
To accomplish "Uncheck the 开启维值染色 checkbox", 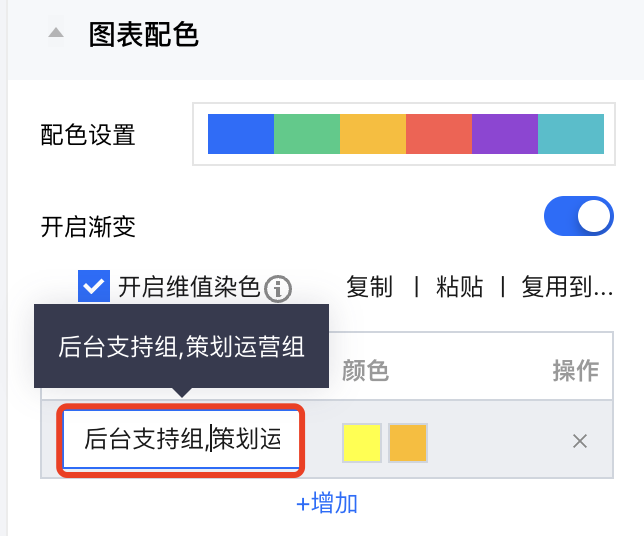I will 94,288.
